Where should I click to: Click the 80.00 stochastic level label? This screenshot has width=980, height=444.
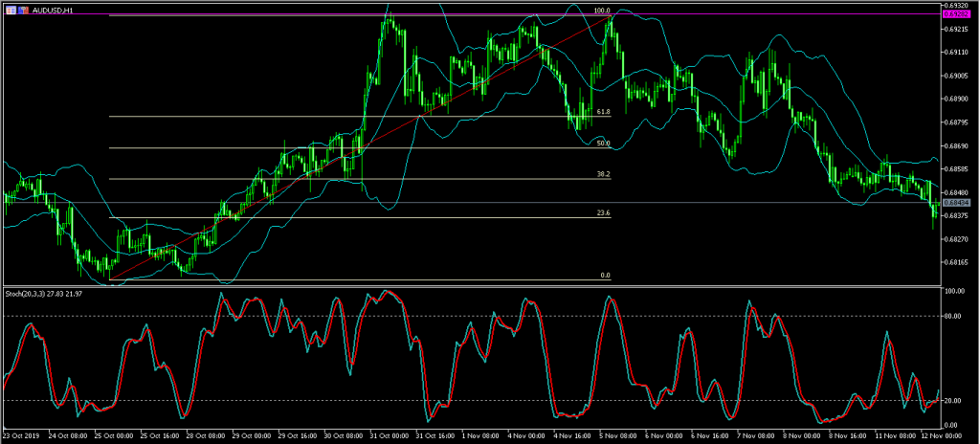pos(954,316)
